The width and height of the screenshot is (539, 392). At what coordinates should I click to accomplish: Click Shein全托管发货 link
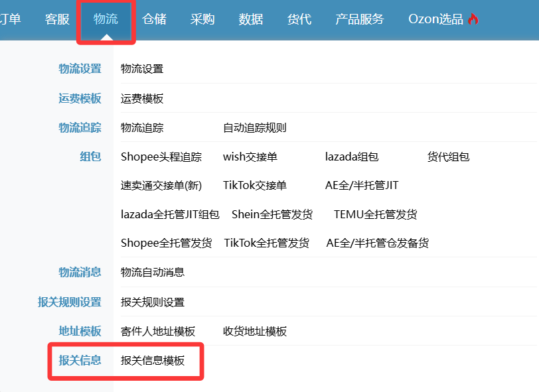click(272, 214)
